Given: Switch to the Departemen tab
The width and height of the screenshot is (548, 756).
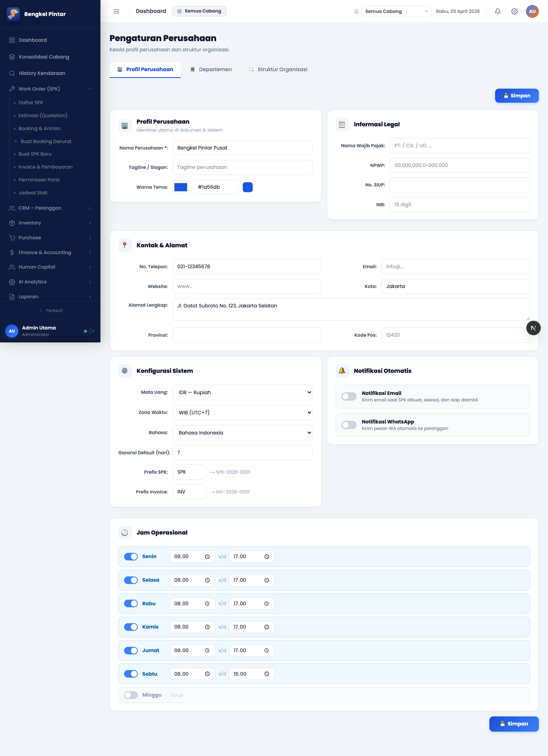Looking at the screenshot, I should (x=211, y=69).
